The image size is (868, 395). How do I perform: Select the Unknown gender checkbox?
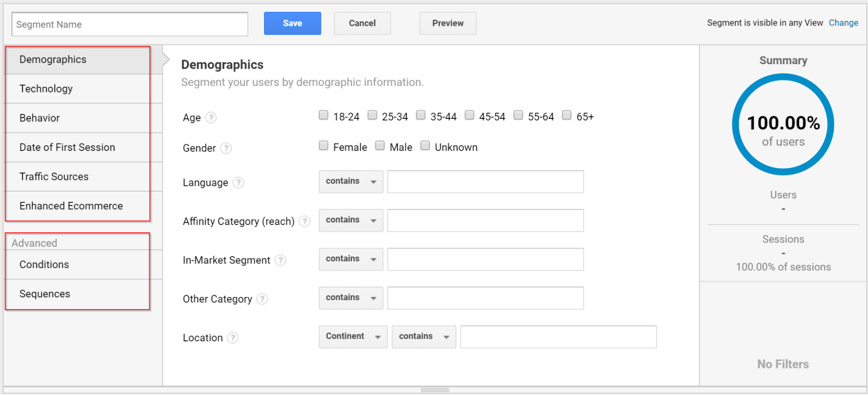(425, 146)
